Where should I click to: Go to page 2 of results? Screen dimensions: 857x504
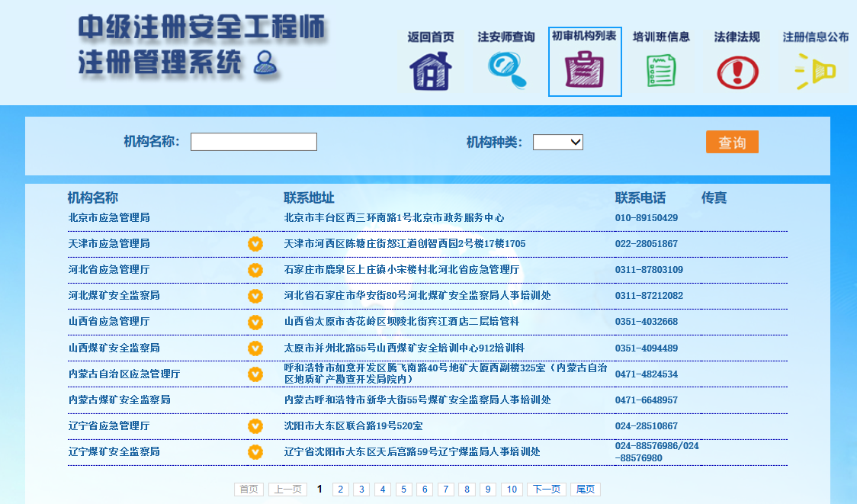coord(341,490)
